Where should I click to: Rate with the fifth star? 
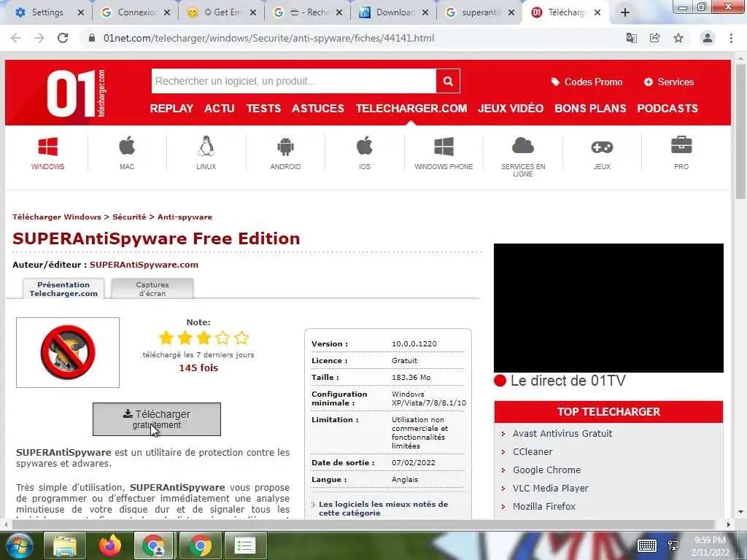pyautogui.click(x=241, y=338)
